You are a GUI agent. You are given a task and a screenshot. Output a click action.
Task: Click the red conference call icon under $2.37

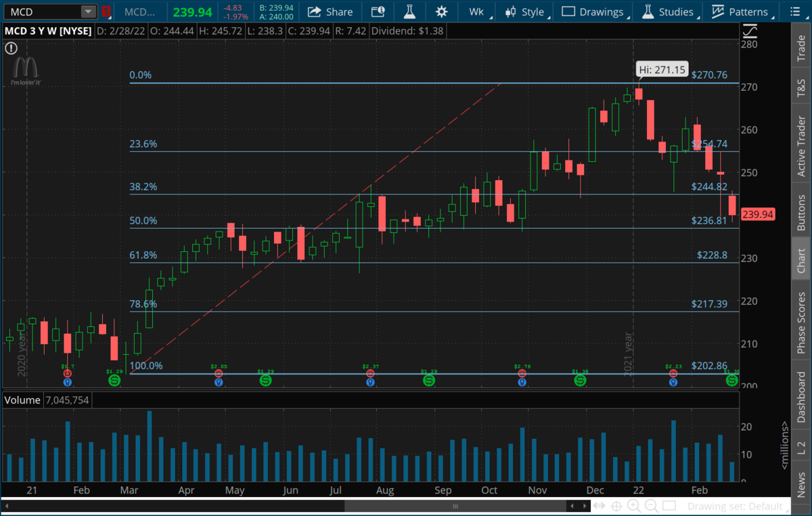click(x=370, y=373)
